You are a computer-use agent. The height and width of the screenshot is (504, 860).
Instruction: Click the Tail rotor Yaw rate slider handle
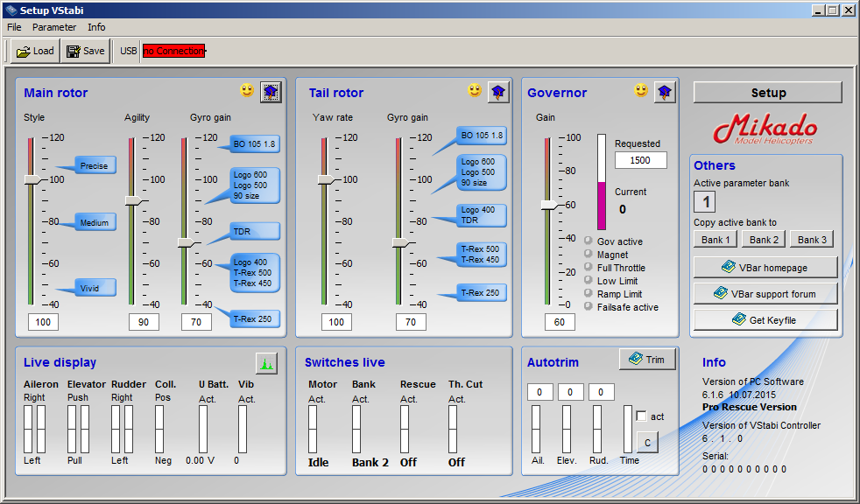pos(327,179)
